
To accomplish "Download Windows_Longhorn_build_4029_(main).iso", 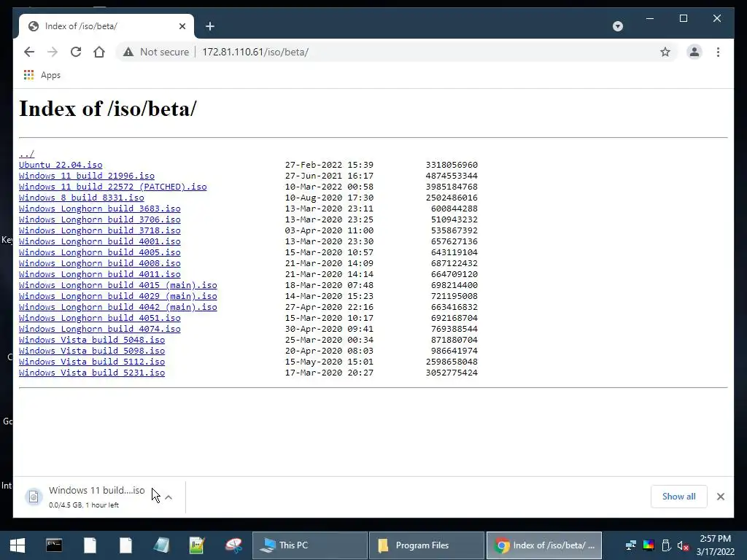I will click(118, 296).
